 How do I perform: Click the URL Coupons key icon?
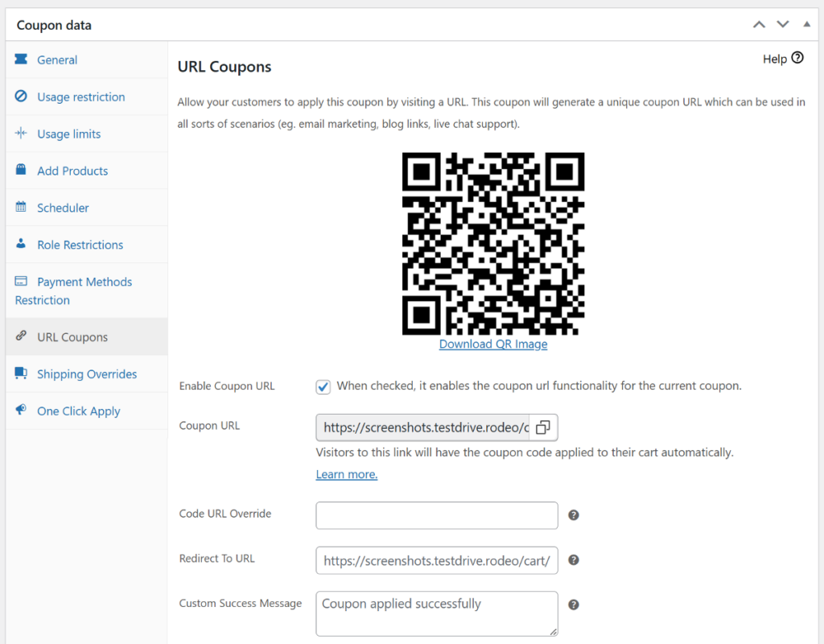pyautogui.click(x=23, y=336)
